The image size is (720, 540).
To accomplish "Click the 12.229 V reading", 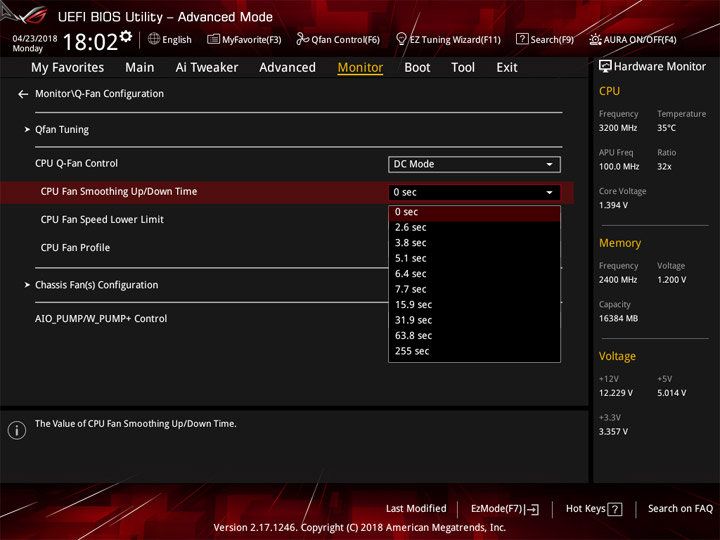I will [x=615, y=393].
